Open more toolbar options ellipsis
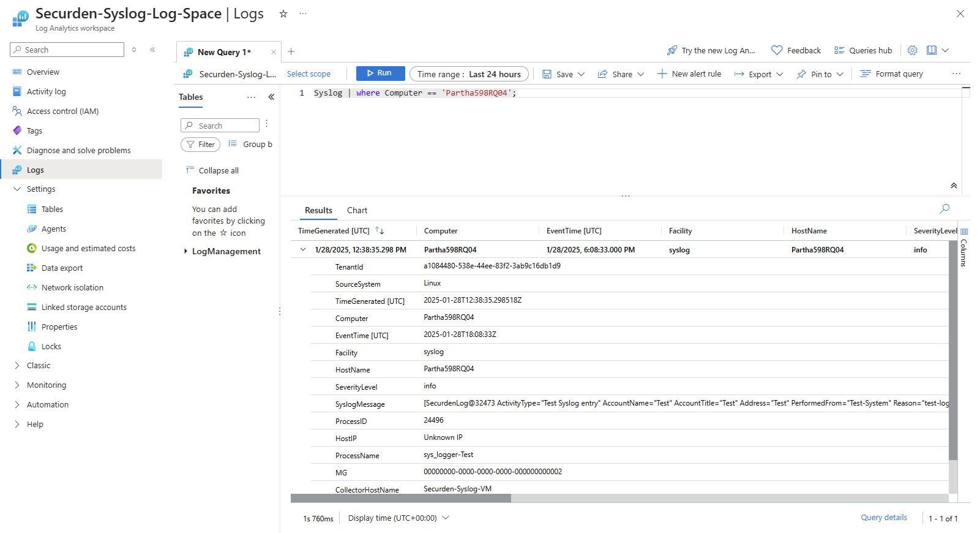Viewport: 980px width, 533px height. point(956,74)
